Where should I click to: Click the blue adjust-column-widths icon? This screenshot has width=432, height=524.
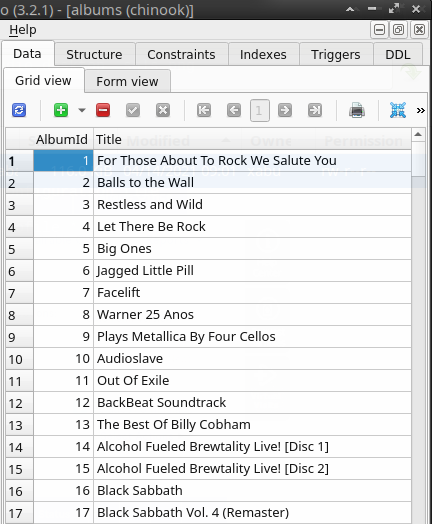point(398,110)
